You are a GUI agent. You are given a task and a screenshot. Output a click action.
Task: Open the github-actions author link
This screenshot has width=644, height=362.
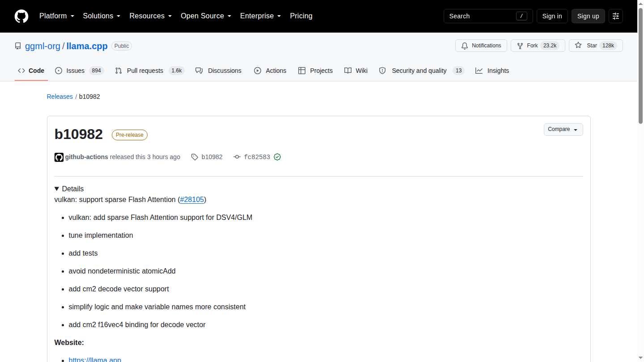click(87, 157)
